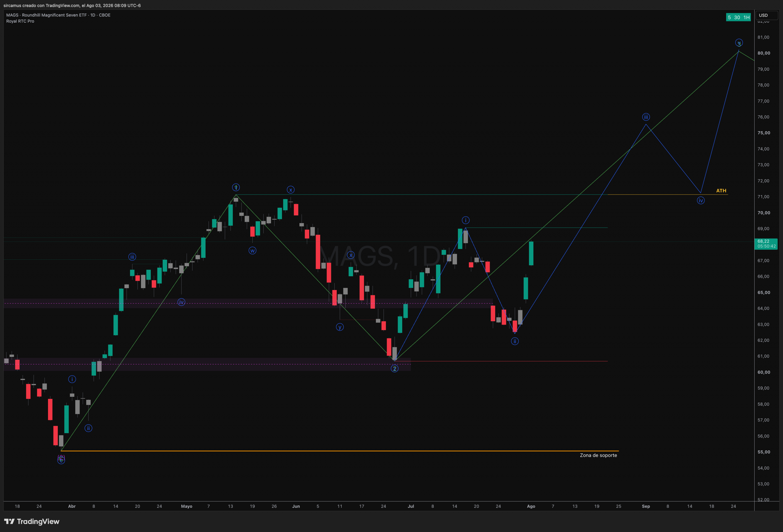Click circled i label above the July peak
This screenshot has width=783, height=532.
pyautogui.click(x=466, y=220)
